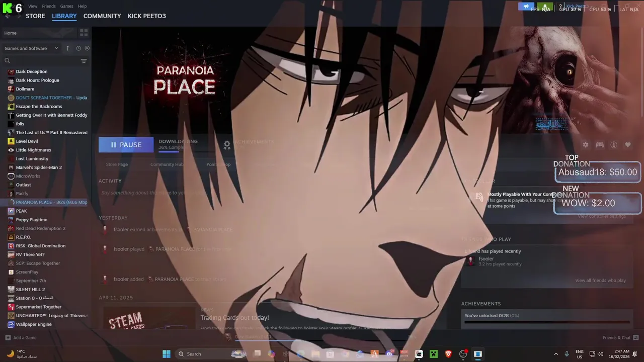Open the Minecraft creeper taskbar icon
This screenshot has width=644, height=362.
point(433,354)
